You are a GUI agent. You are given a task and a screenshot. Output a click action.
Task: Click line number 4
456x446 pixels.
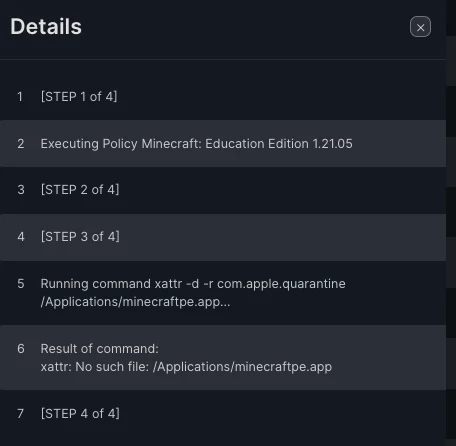coord(21,237)
